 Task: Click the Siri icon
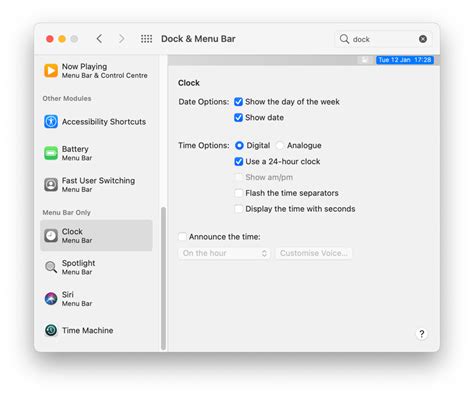click(51, 298)
